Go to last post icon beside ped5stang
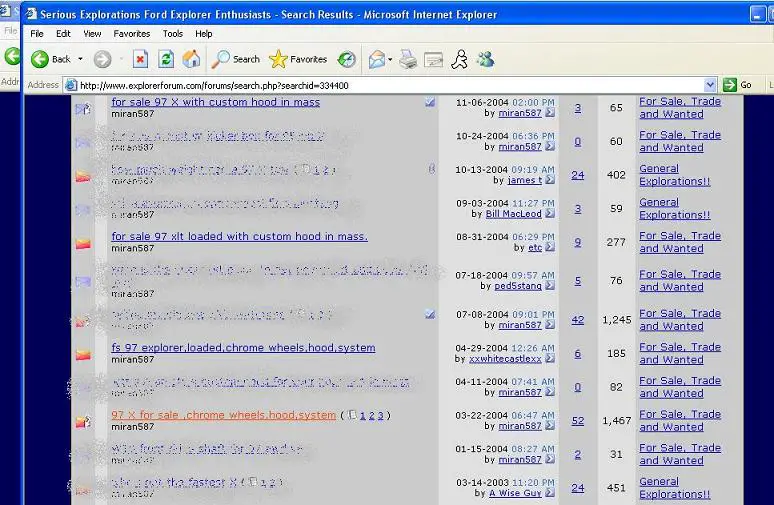Viewport: 774px width, 505px height. (550, 286)
